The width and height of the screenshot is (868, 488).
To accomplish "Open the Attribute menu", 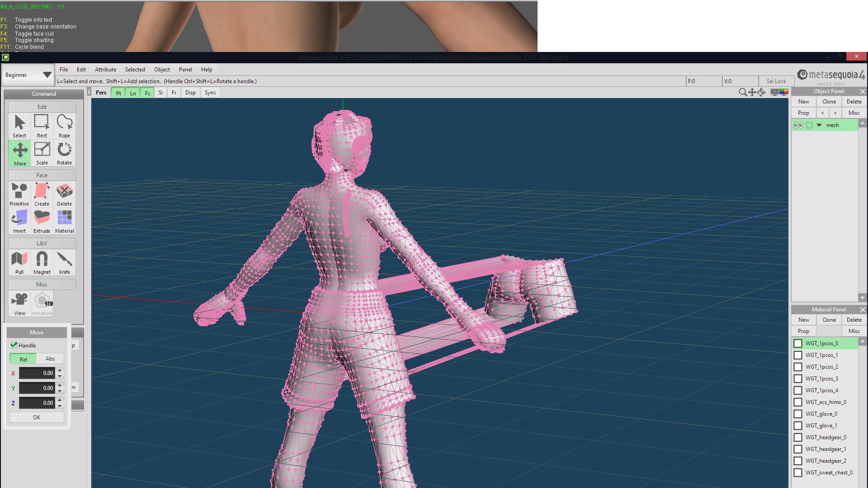I will (105, 70).
